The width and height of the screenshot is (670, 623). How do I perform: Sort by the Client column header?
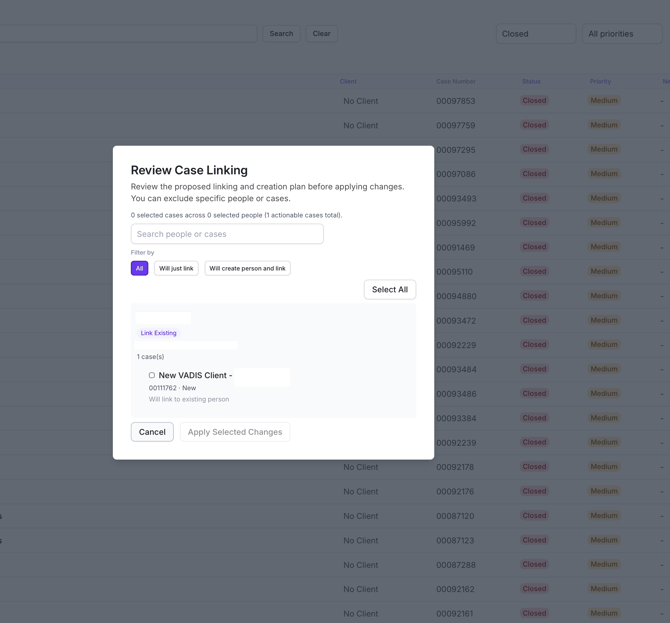[348, 81]
